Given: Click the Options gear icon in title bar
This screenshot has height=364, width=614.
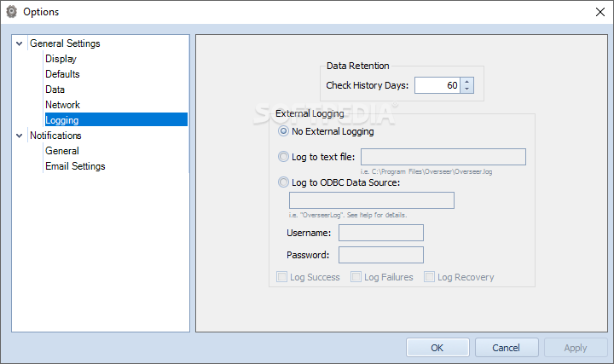Looking at the screenshot, I should [x=12, y=12].
